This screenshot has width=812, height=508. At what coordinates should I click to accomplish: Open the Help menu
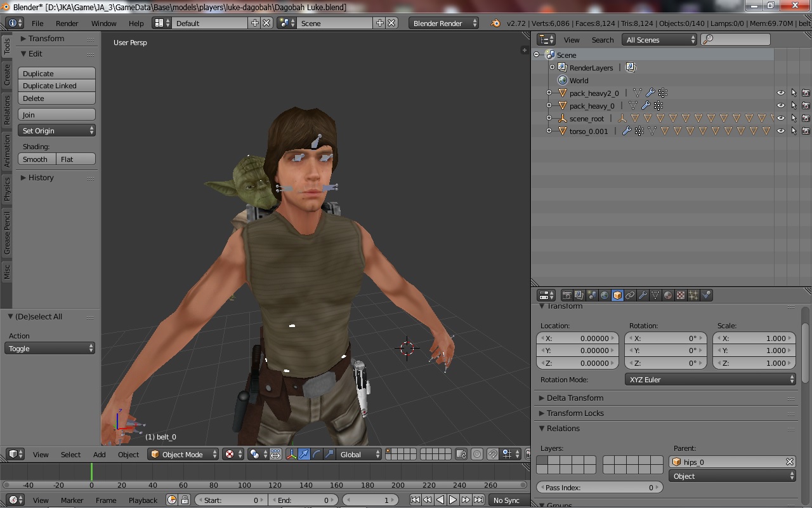[136, 23]
